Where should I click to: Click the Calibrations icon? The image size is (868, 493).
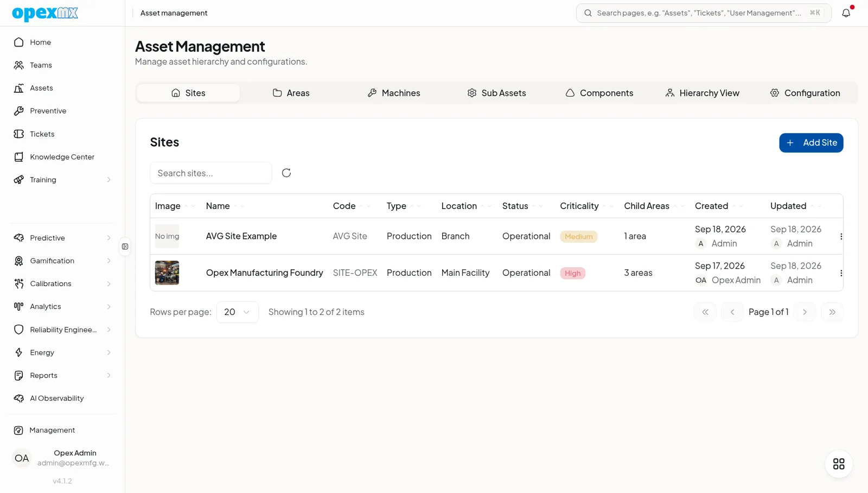(x=19, y=283)
